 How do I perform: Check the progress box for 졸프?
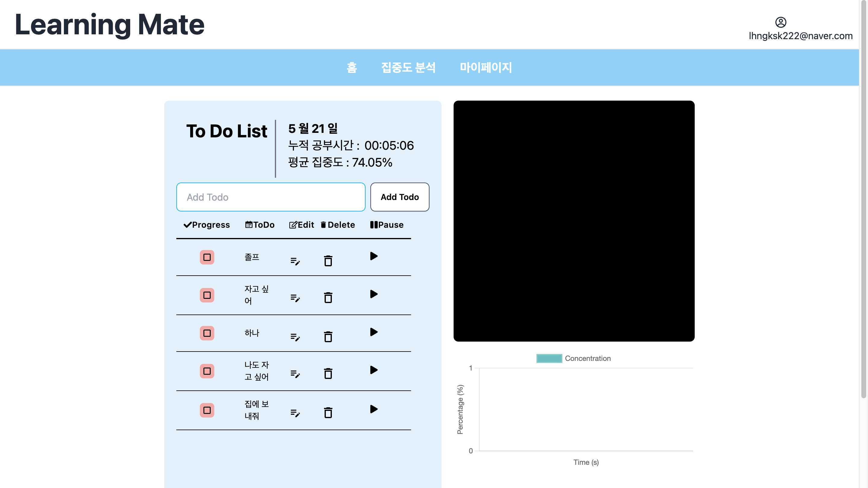(207, 257)
